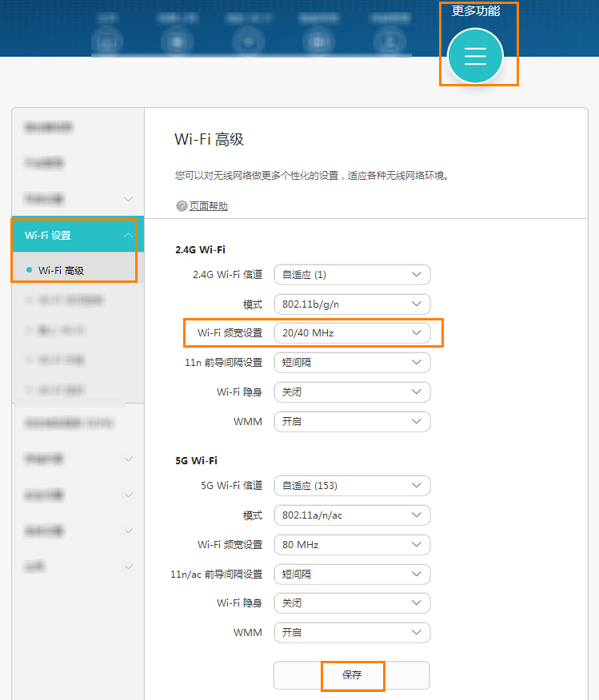The height and width of the screenshot is (700, 599).
Task: Open the 5G WMM dropdown
Action: tap(352, 632)
